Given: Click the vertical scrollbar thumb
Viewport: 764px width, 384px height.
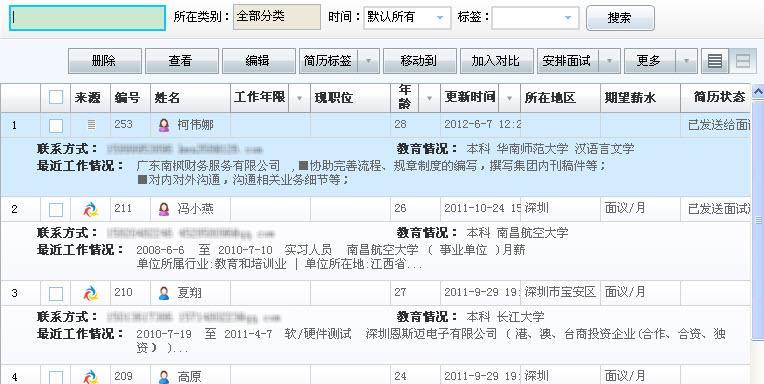Looking at the screenshot, I should pyautogui.click(x=758, y=219).
